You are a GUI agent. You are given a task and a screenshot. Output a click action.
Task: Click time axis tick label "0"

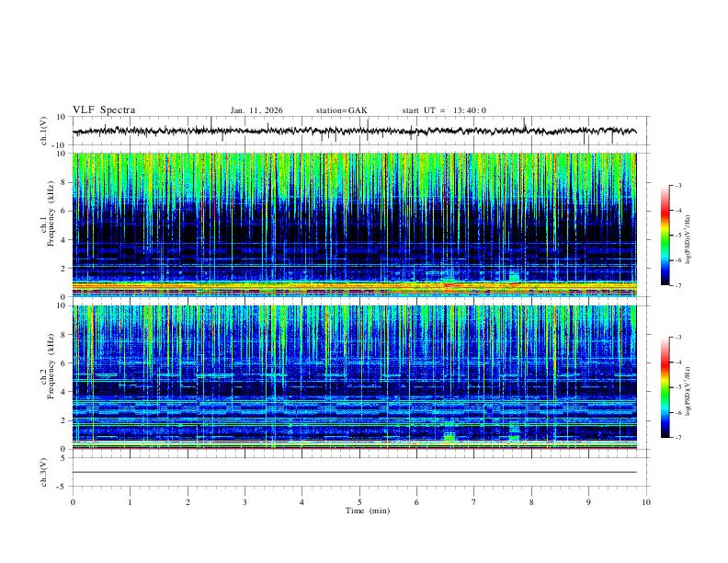(73, 502)
